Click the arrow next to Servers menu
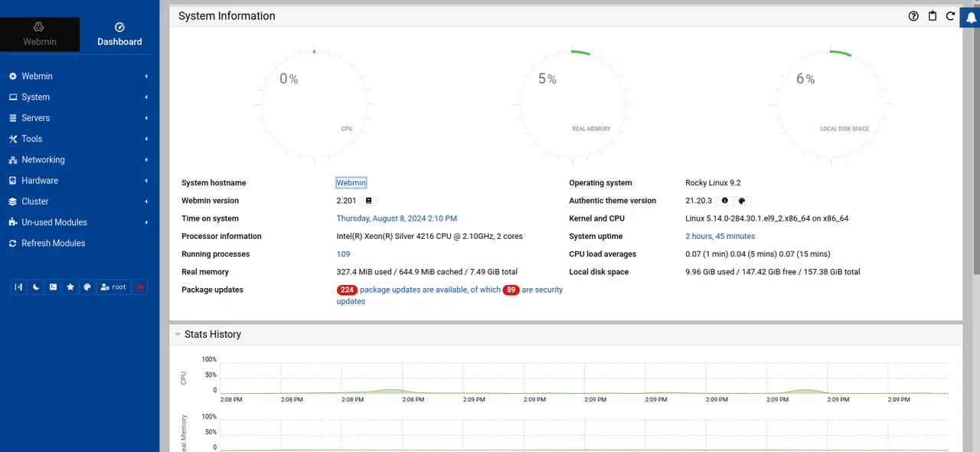The height and width of the screenshot is (452, 980). click(145, 118)
